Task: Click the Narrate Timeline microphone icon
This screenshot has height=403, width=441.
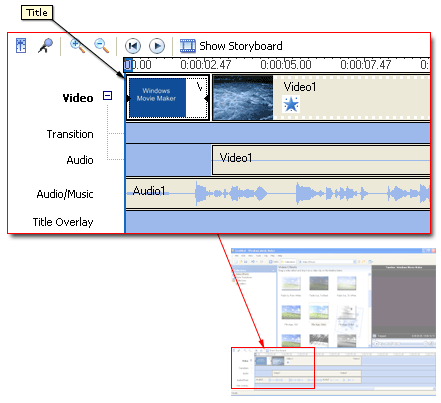Action: pyautogui.click(x=45, y=46)
